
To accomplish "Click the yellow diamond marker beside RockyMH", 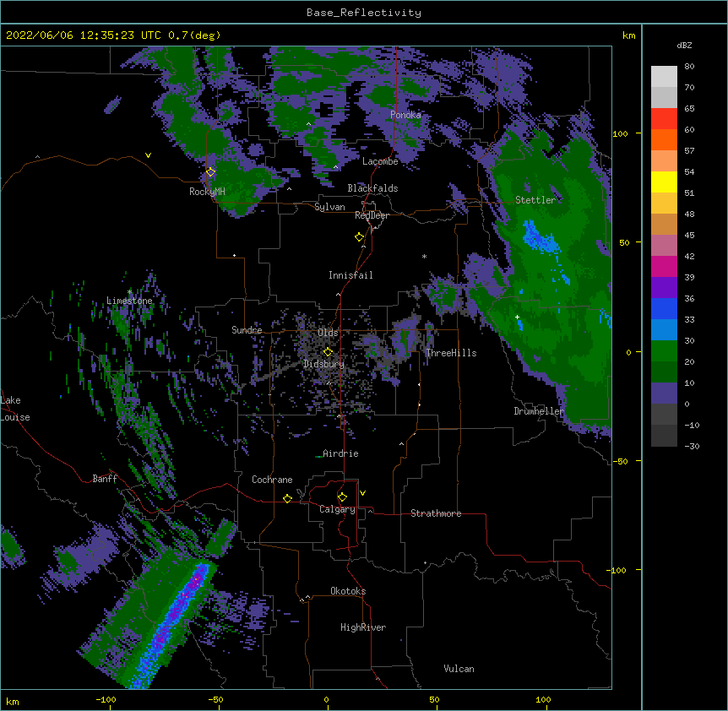I will pos(210,172).
